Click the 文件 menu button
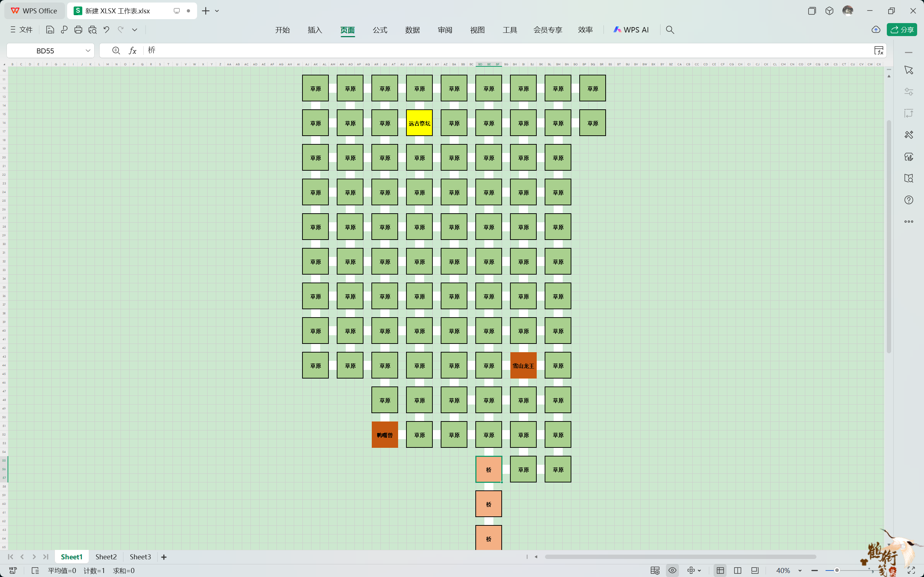 [22, 30]
